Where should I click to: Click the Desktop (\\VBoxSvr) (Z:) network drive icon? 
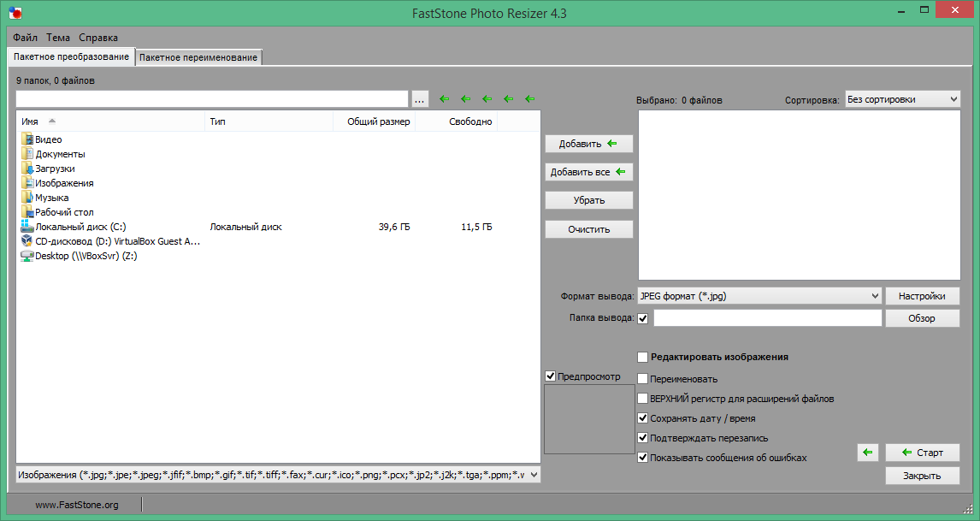[27, 255]
